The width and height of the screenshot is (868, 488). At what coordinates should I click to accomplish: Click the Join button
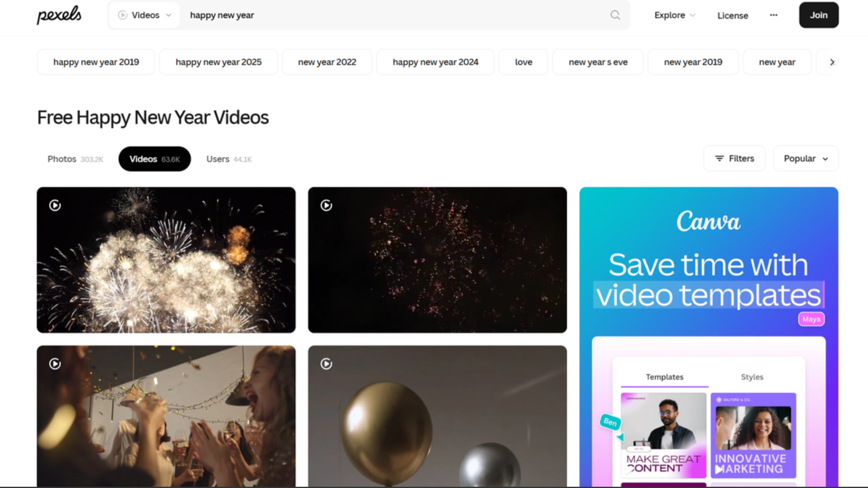818,15
